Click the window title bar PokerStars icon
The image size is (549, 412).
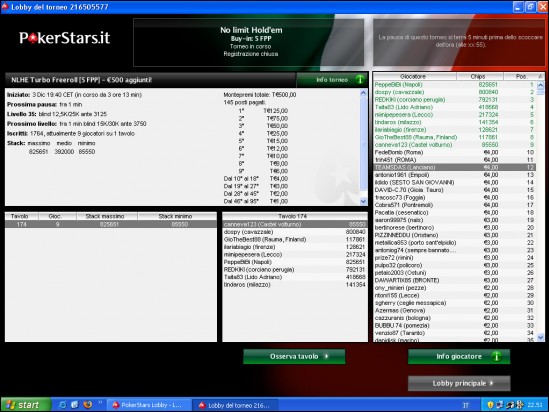click(5, 7)
